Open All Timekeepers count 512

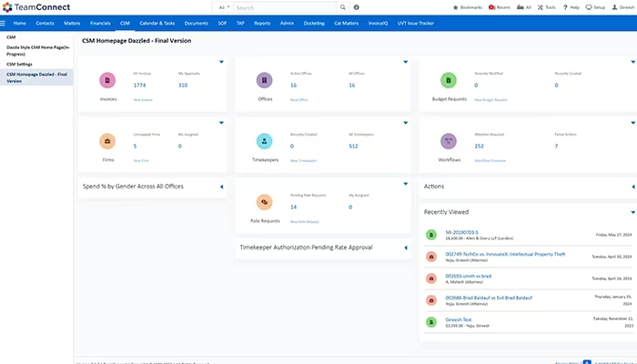tap(353, 147)
